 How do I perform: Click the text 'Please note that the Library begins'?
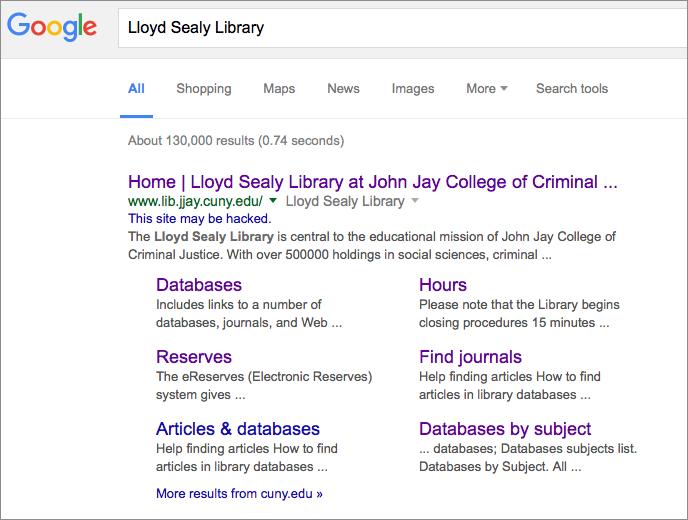pyautogui.click(x=519, y=305)
